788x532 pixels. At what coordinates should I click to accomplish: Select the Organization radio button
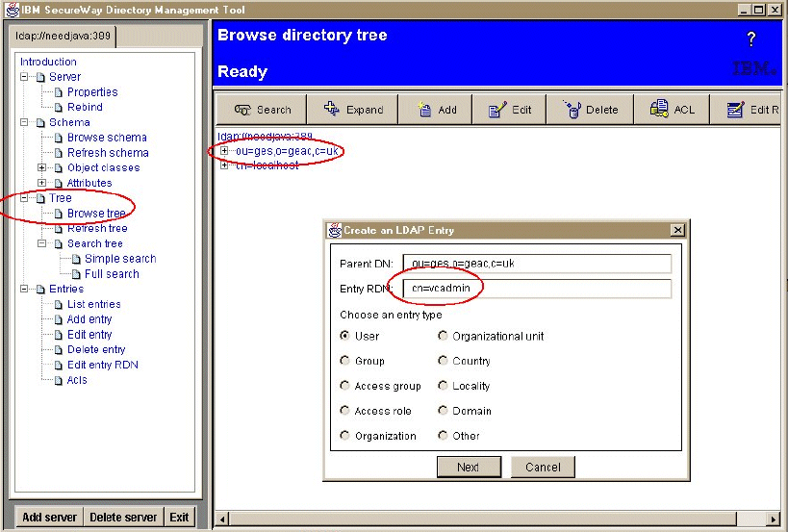[344, 435]
